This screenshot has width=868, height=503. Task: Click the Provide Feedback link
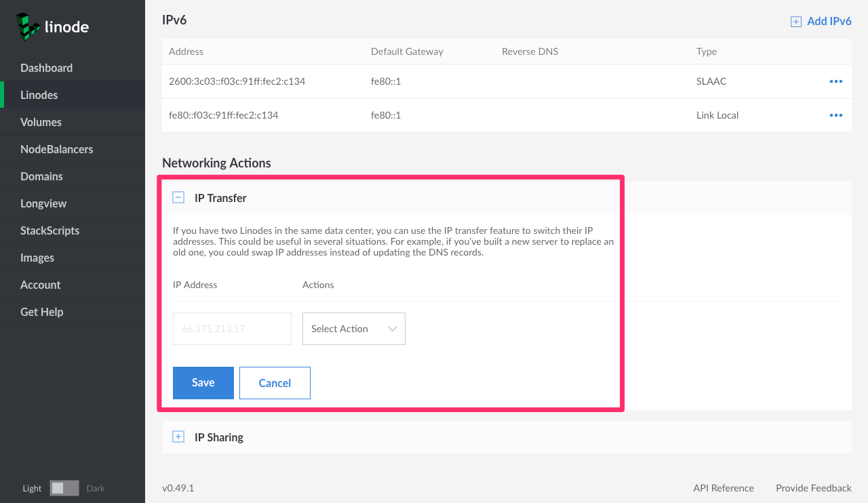[x=813, y=488]
